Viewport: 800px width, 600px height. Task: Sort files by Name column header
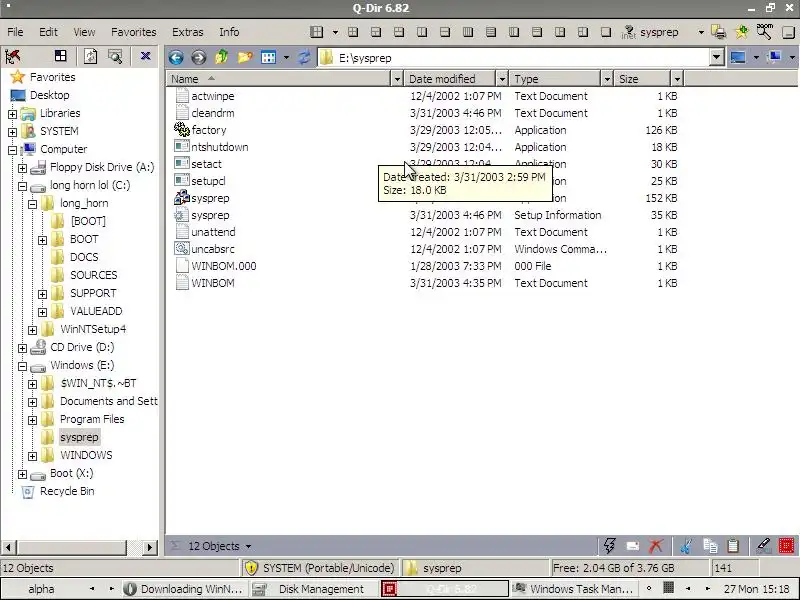[x=279, y=79]
